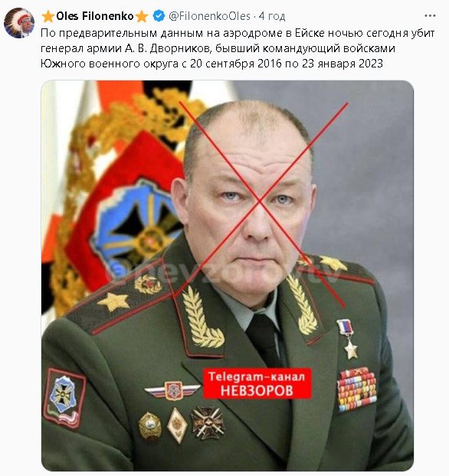
Task: Click the '4 год' timestamp
Action: [x=272, y=16]
